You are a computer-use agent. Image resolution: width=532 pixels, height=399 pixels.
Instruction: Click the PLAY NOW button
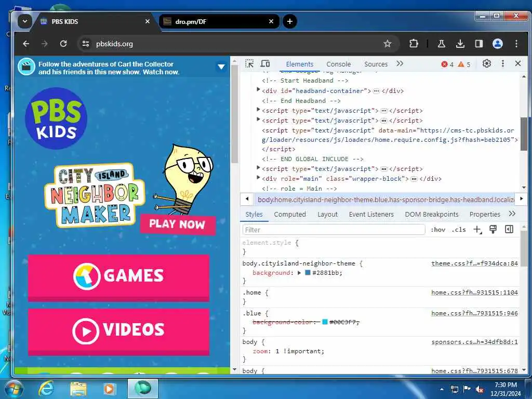[178, 224]
